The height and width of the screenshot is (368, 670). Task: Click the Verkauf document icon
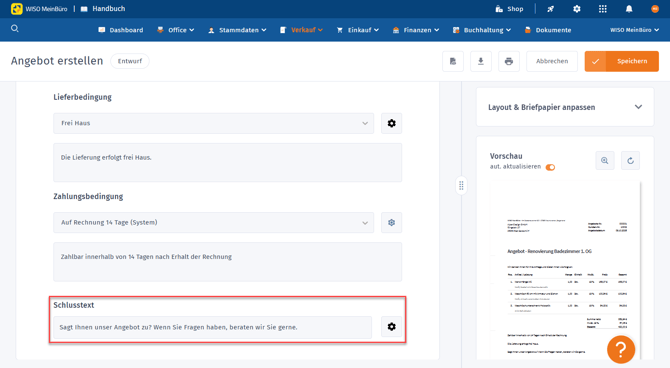click(x=283, y=30)
